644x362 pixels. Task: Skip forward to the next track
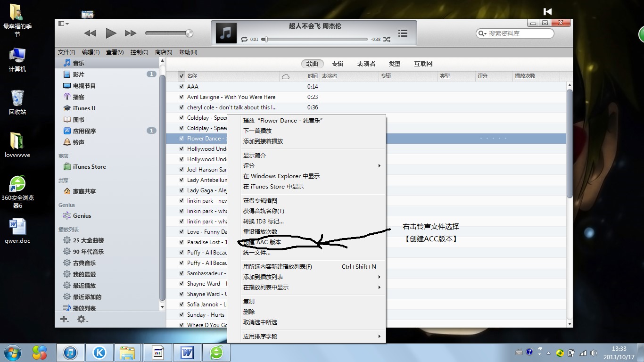pos(131,33)
